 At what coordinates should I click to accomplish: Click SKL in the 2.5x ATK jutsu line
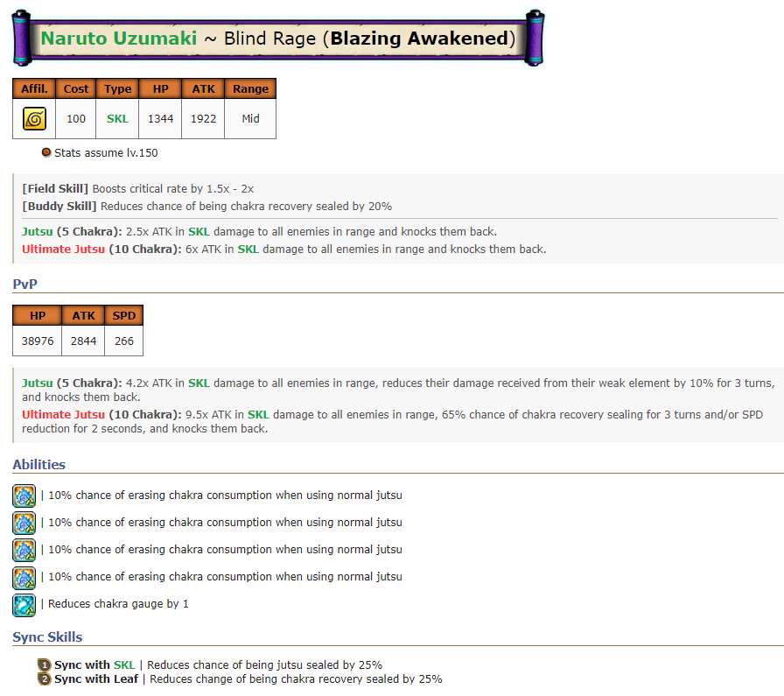[199, 232]
